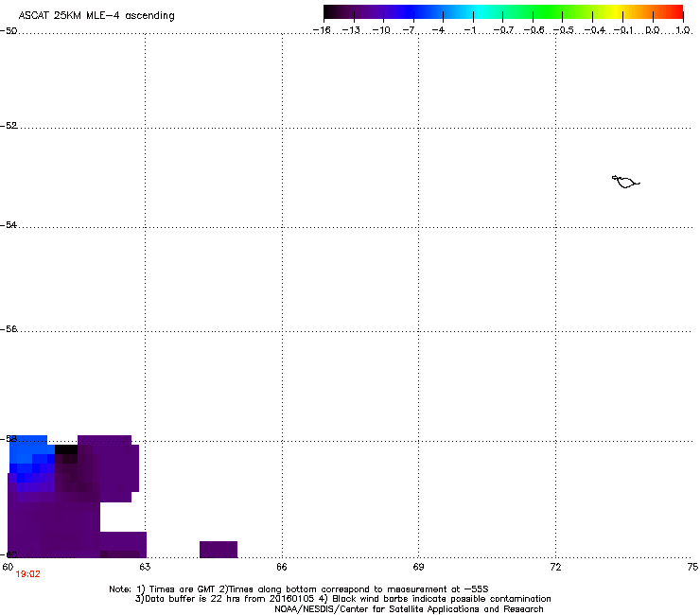Click the latitude label '-58'

[x=9, y=439]
